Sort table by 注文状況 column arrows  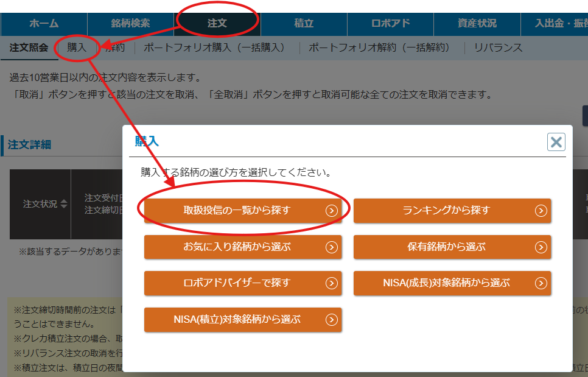64,204
